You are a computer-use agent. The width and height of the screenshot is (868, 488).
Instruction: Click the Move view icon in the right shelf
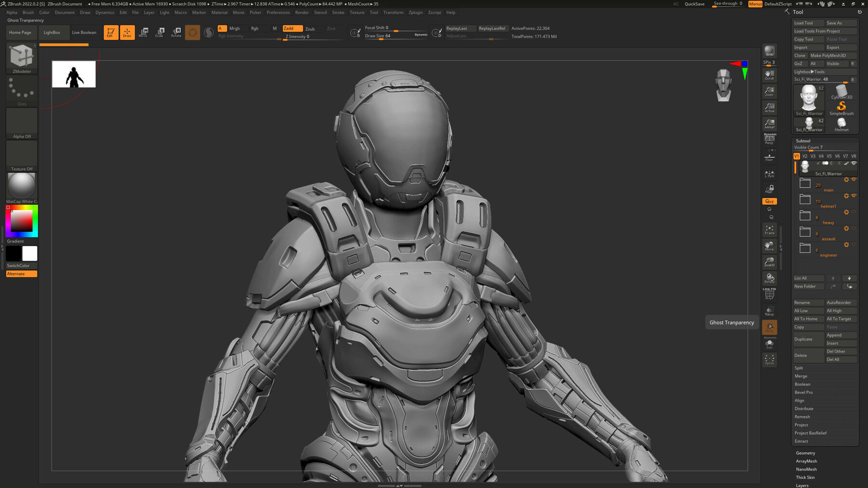(x=770, y=246)
